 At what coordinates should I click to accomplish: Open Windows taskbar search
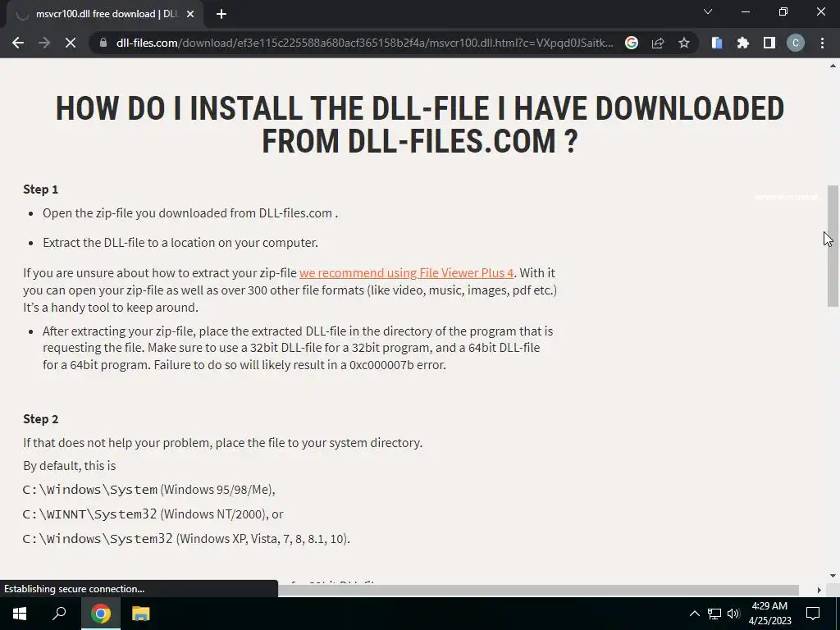click(x=59, y=614)
